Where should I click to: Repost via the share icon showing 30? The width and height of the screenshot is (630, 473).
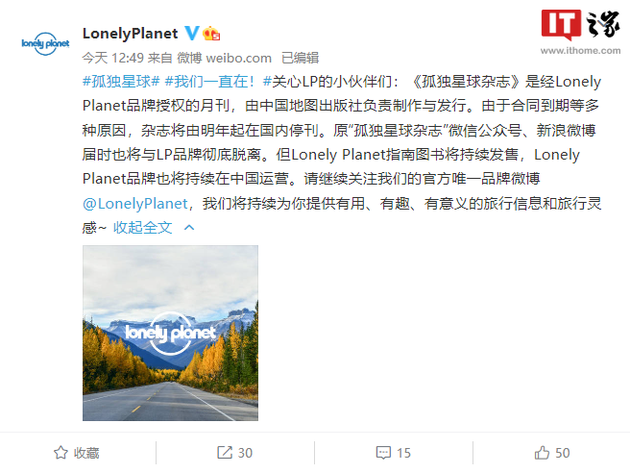225,453
